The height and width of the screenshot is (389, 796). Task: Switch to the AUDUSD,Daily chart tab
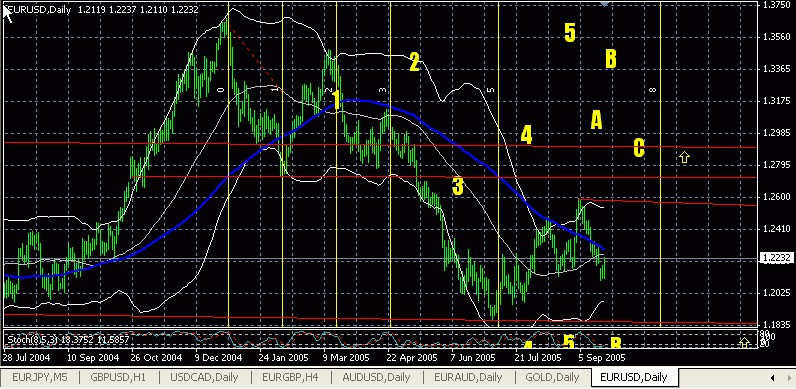[x=376, y=377]
